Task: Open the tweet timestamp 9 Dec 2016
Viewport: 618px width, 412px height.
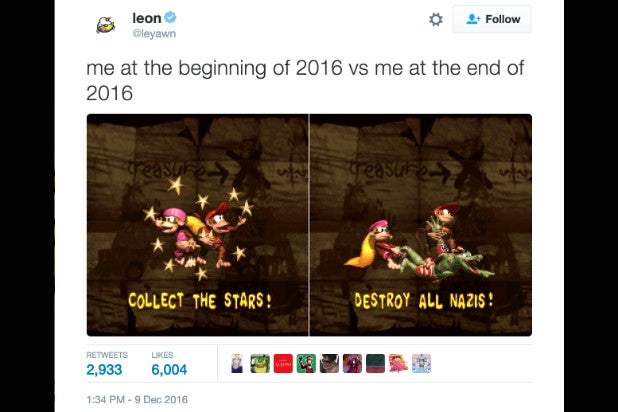Action: coord(135,399)
